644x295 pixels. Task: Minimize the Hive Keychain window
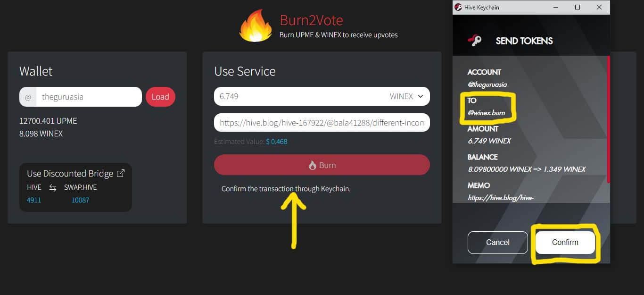[x=556, y=7]
